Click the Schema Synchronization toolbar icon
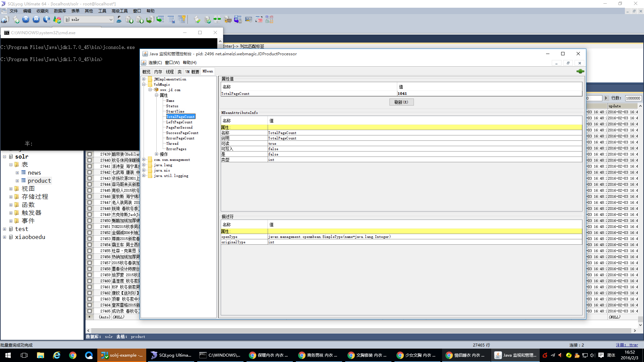Viewport: 644px width, 362px height. click(x=217, y=20)
